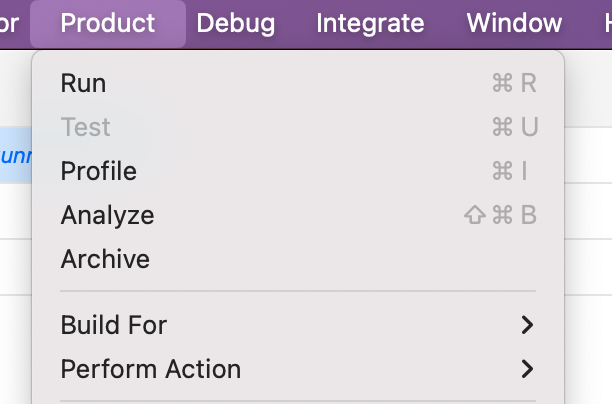This screenshot has height=404, width=612.
Task: Click the Command-I shortcut symbol by Profile
Action: (x=509, y=171)
